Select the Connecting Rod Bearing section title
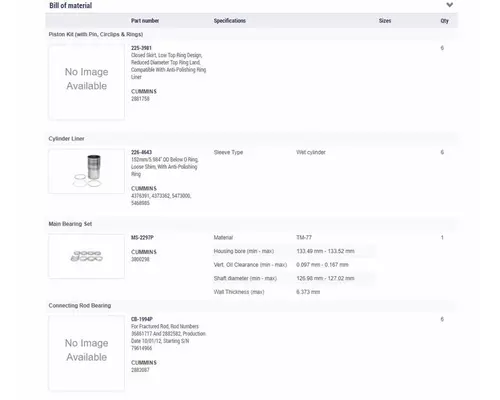This screenshot has height=400, width=500. 80,306
